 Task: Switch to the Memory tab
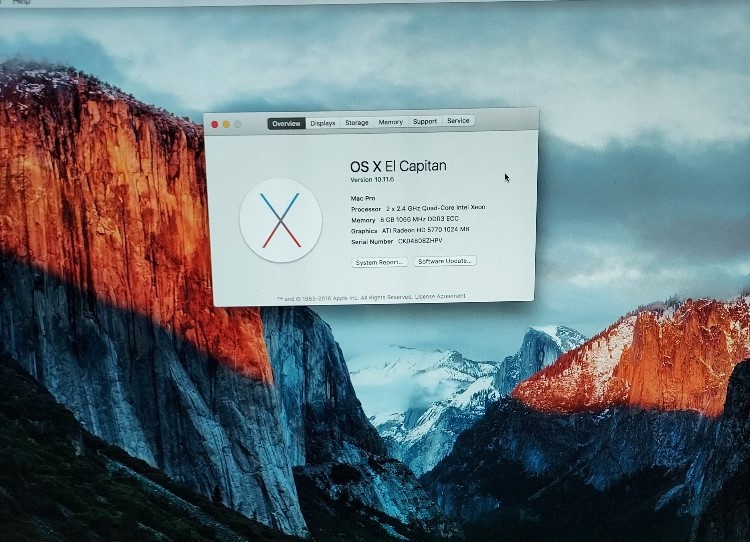pyautogui.click(x=391, y=122)
